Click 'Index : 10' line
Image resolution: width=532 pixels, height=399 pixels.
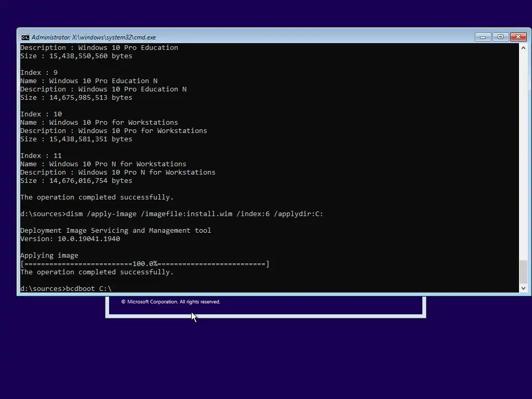click(41, 114)
